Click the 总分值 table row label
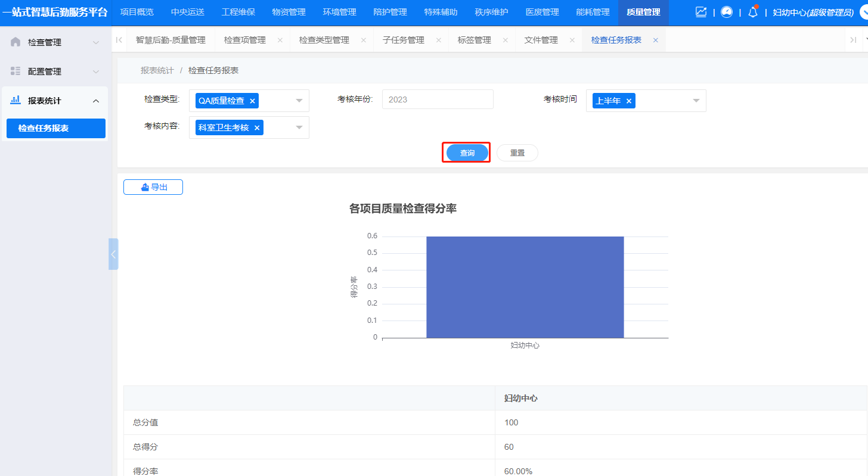Image resolution: width=868 pixels, height=476 pixels. 145,422
